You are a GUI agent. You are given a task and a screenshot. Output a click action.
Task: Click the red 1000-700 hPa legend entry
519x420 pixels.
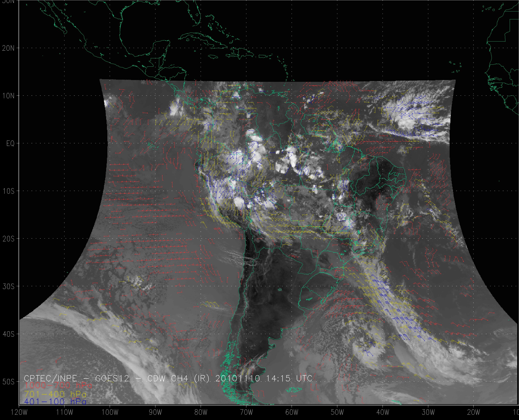pos(58,385)
